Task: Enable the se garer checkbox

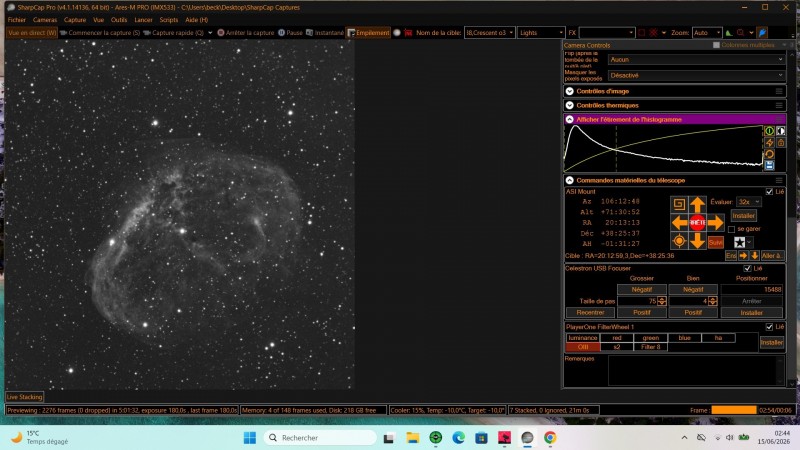Action: [x=732, y=229]
